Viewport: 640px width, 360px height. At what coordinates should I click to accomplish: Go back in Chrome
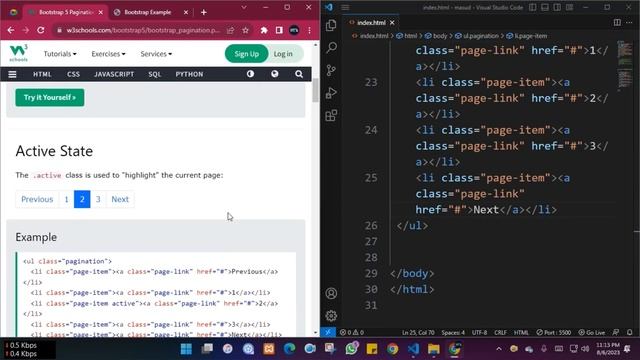pos(11,30)
